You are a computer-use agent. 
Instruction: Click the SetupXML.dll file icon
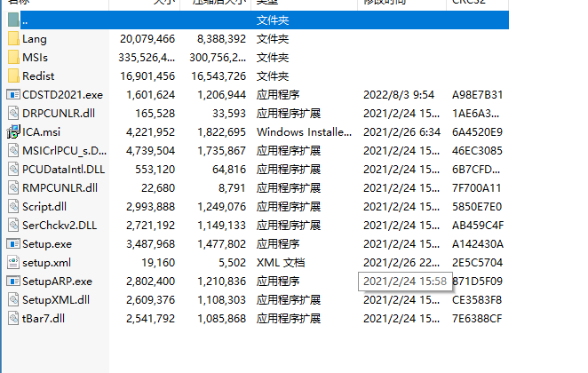pos(13,300)
